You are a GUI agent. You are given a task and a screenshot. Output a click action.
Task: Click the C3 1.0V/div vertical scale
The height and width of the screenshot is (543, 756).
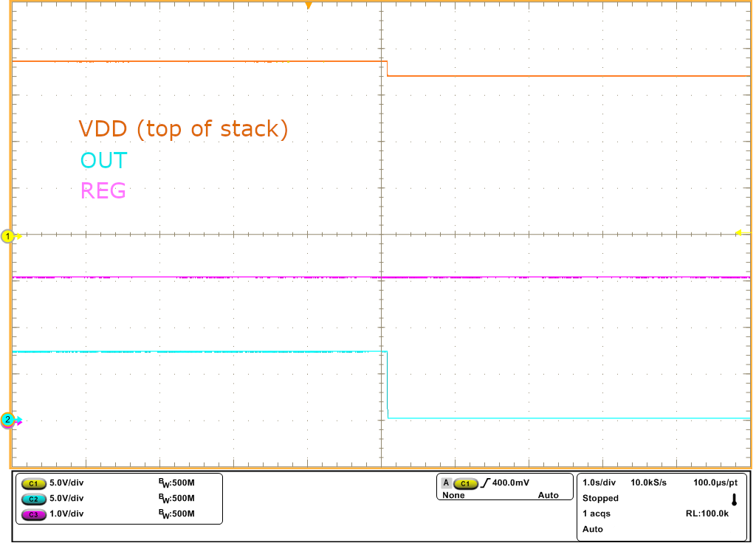(x=66, y=514)
